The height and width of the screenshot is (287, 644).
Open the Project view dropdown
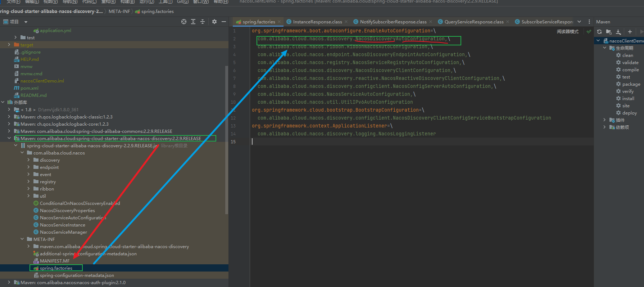(x=26, y=22)
